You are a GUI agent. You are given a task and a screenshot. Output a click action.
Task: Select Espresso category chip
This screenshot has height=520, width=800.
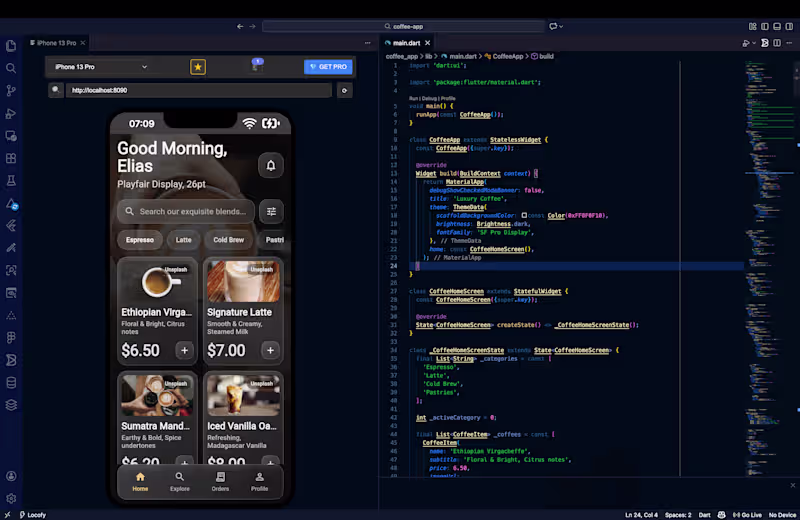click(x=140, y=240)
